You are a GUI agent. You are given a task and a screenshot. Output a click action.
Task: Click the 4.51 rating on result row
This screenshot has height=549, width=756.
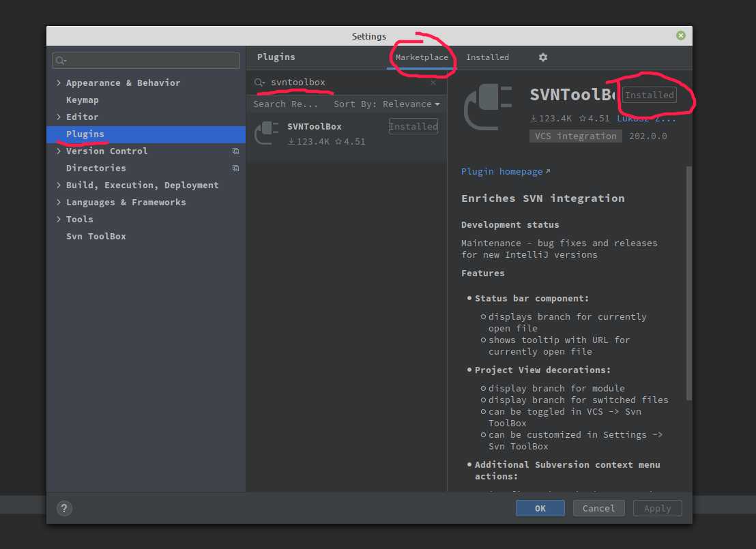click(350, 141)
